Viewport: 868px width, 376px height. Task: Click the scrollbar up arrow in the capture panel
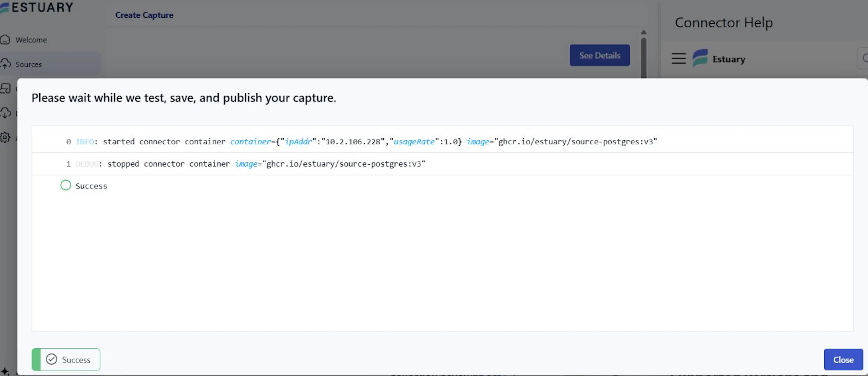click(644, 32)
